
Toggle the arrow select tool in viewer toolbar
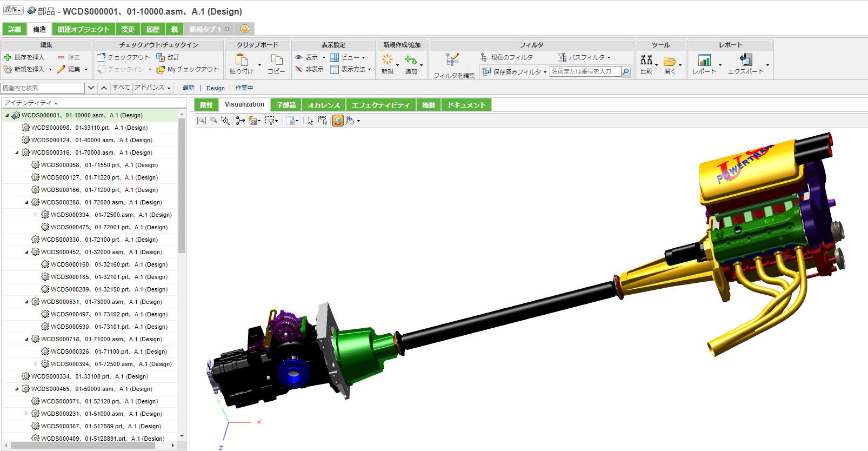tap(310, 121)
